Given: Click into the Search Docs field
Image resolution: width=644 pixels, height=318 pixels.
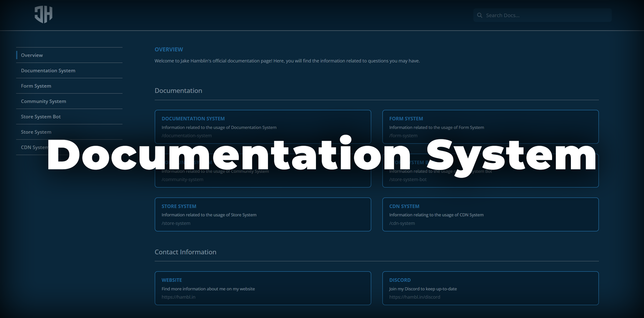Looking at the screenshot, I should [537, 15].
